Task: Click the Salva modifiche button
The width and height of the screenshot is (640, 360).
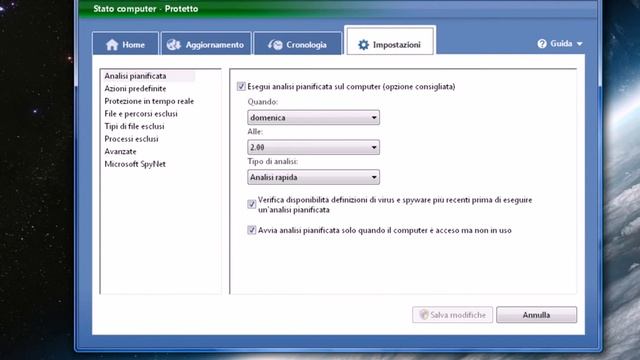Action: [x=452, y=315]
